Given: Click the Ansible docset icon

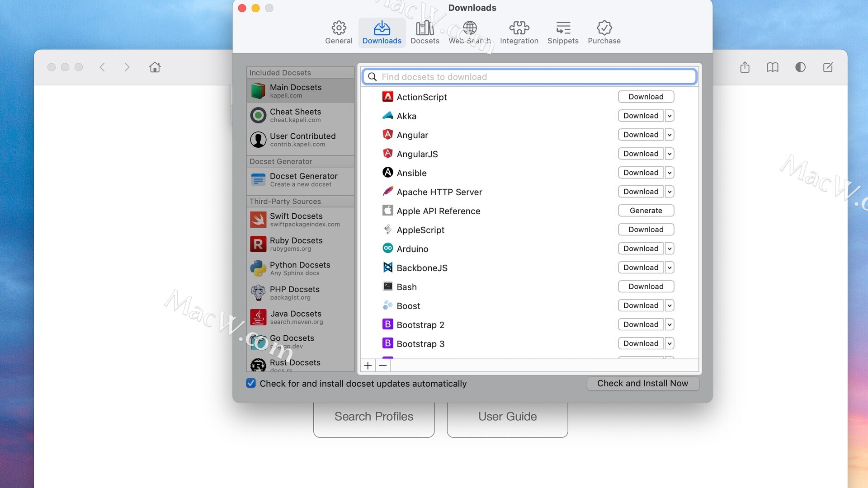Looking at the screenshot, I should pyautogui.click(x=387, y=172).
